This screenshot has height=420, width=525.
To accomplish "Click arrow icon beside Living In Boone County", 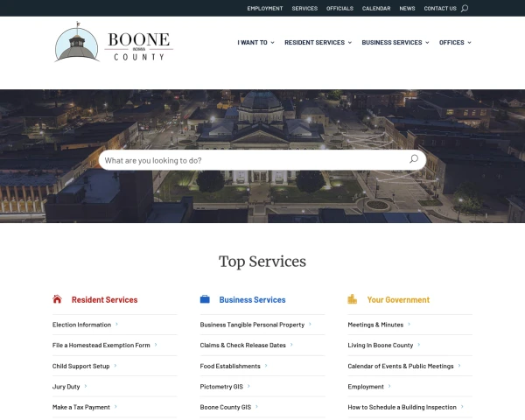I will point(419,345).
